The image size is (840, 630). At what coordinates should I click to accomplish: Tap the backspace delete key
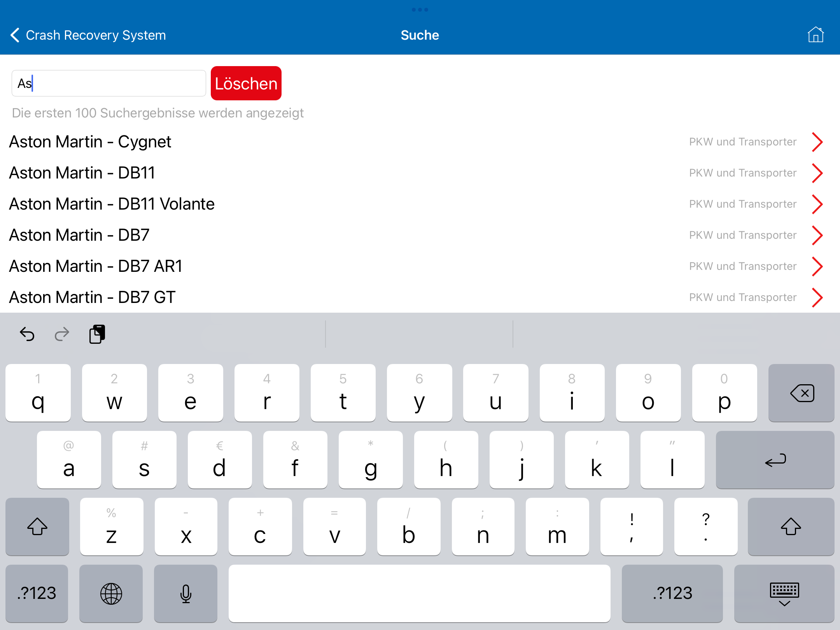pyautogui.click(x=801, y=393)
